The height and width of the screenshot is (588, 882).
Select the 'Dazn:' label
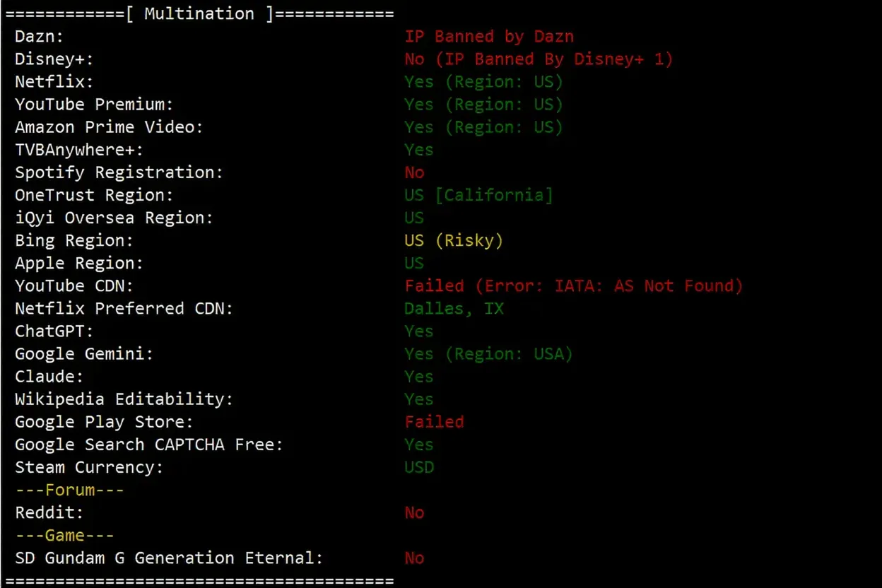(x=39, y=37)
